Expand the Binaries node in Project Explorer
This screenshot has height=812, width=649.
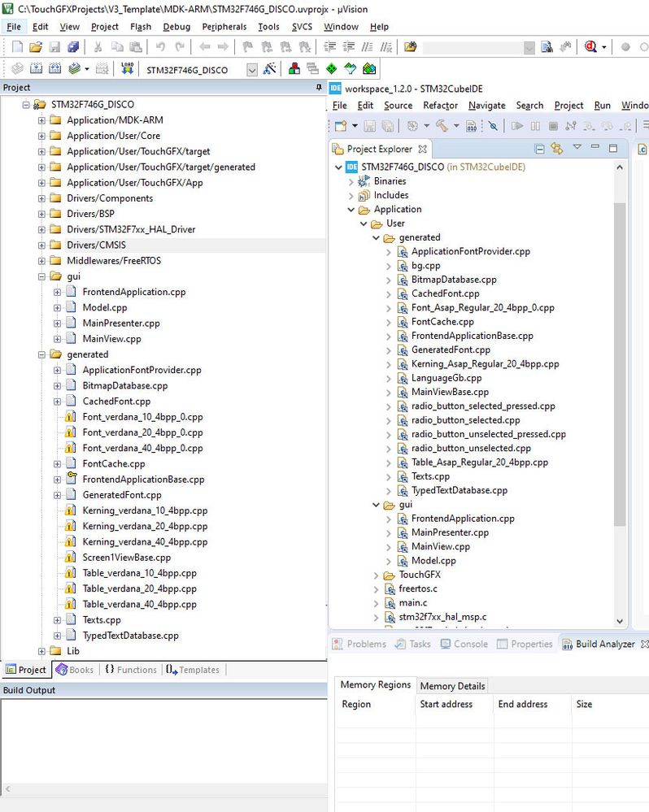[x=351, y=182]
